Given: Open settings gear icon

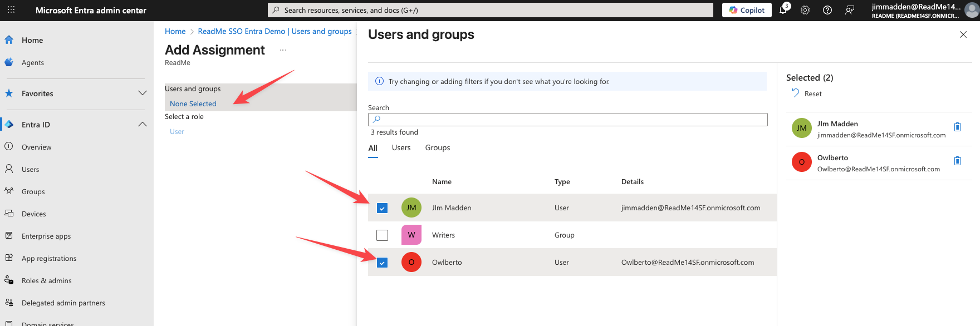Looking at the screenshot, I should (x=805, y=10).
